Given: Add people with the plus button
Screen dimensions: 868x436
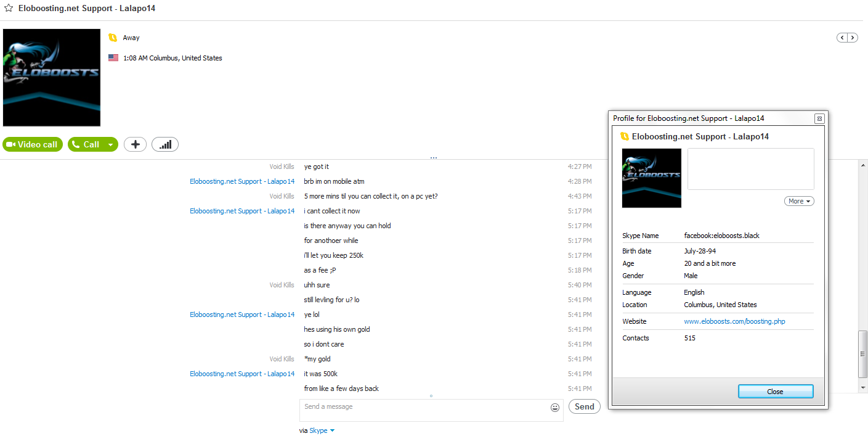Looking at the screenshot, I should 135,144.
